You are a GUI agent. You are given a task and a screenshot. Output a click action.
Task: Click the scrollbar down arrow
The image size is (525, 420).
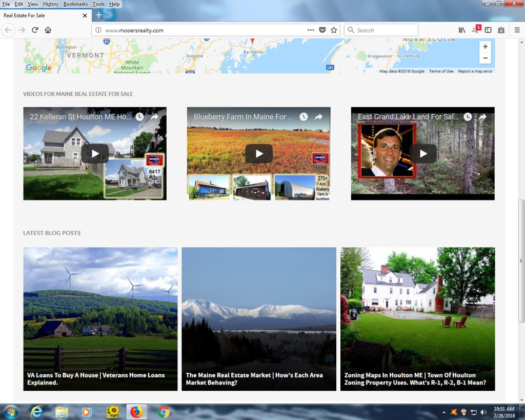point(521,399)
